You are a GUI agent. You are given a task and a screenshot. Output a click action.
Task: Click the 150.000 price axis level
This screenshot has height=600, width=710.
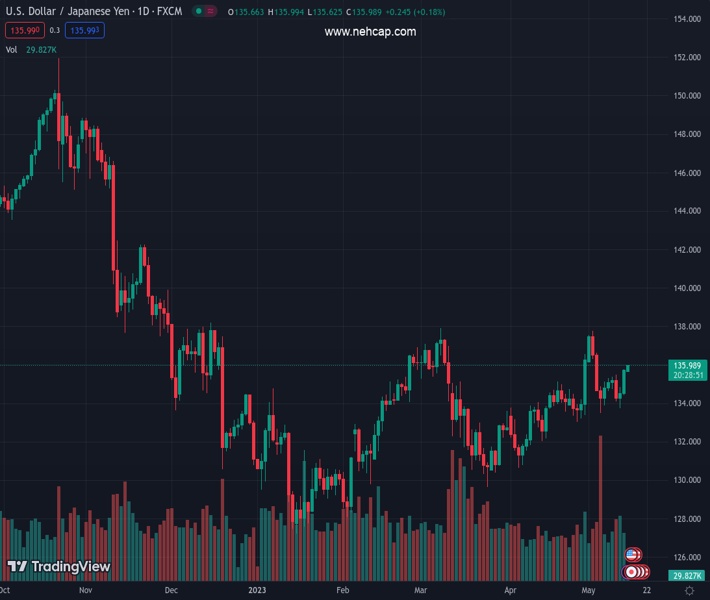tap(686, 96)
